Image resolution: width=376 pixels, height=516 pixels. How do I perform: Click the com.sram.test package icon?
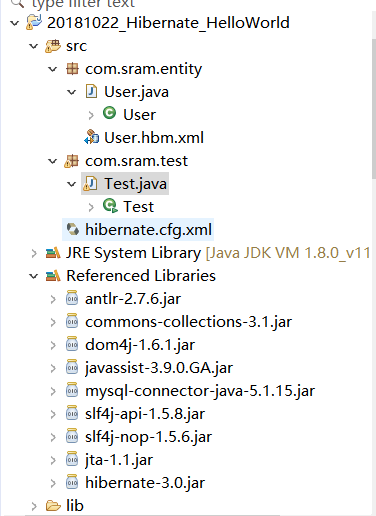[x=72, y=161]
